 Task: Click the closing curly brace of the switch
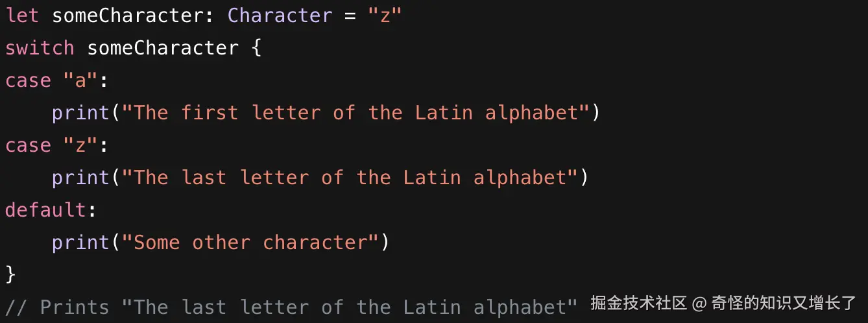(10, 274)
